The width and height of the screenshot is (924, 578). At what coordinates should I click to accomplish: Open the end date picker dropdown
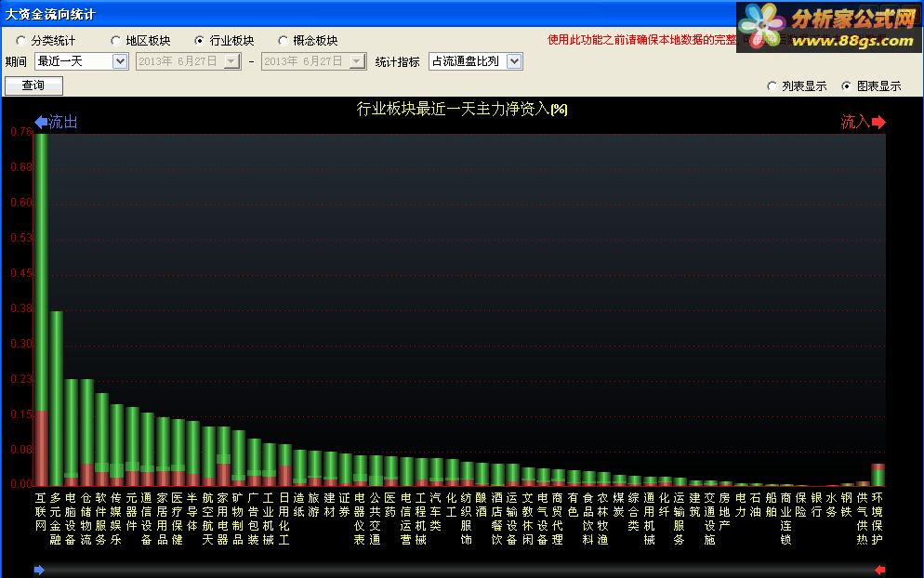point(357,61)
